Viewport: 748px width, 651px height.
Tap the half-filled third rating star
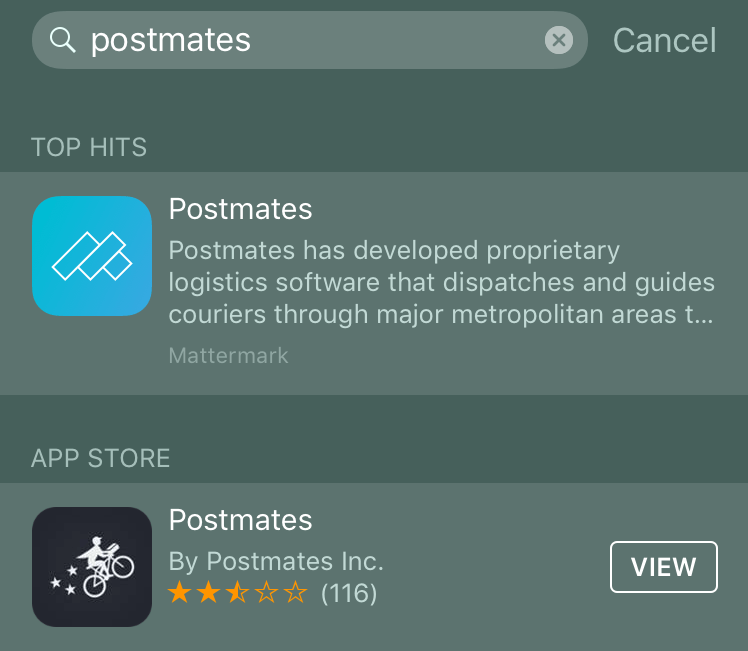[238, 592]
